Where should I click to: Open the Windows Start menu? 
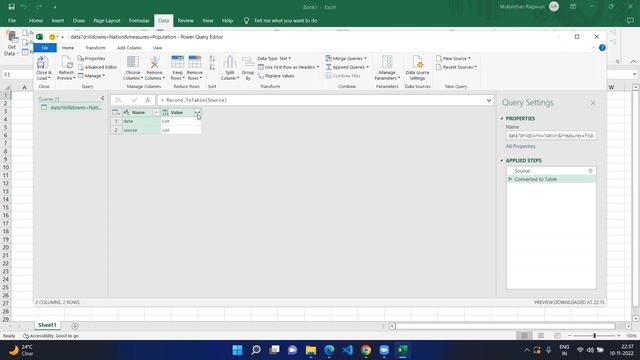[237, 350]
